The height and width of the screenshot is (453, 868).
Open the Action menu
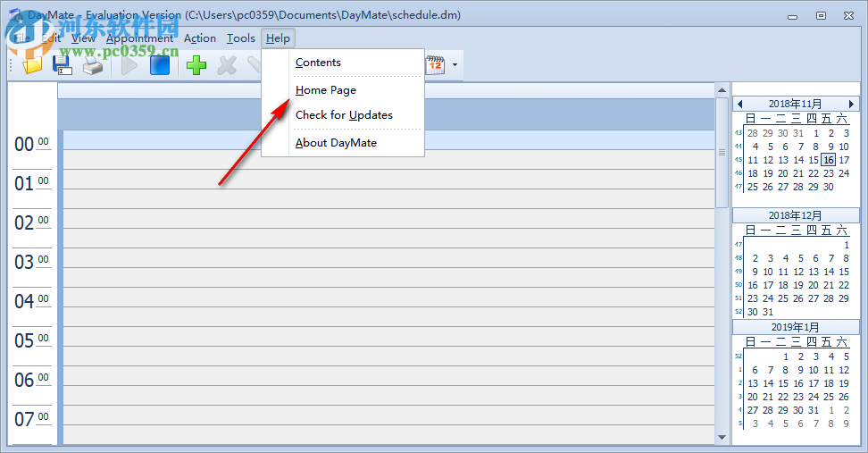coord(200,38)
